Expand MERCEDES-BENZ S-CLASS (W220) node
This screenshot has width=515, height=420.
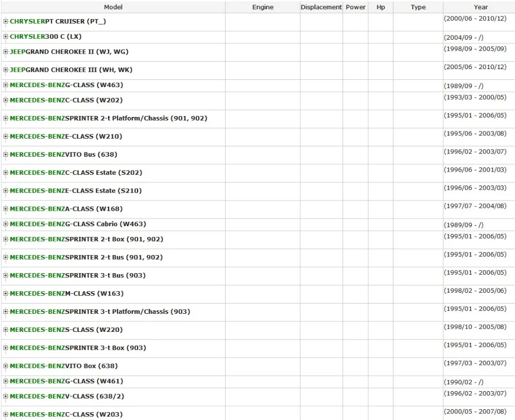pyautogui.click(x=6, y=329)
